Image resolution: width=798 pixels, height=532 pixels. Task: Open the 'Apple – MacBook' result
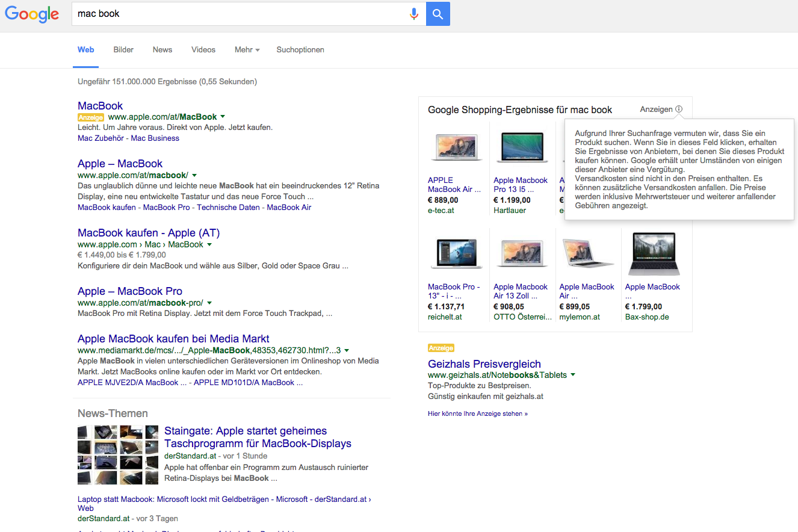point(120,164)
